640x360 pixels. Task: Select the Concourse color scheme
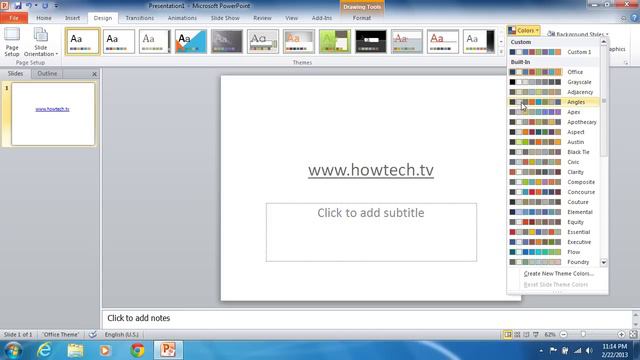pyautogui.click(x=553, y=192)
